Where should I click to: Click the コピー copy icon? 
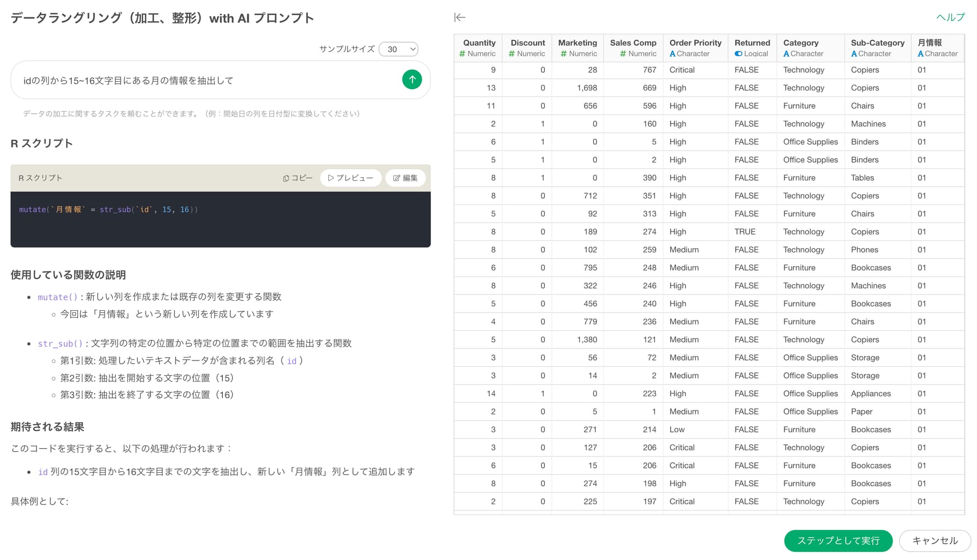click(x=286, y=178)
